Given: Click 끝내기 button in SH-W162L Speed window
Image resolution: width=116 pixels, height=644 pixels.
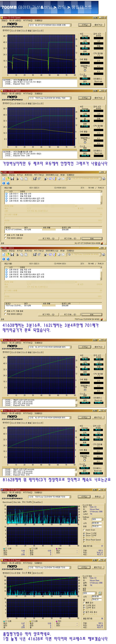Looking at the screenshot, I should 98,98.
